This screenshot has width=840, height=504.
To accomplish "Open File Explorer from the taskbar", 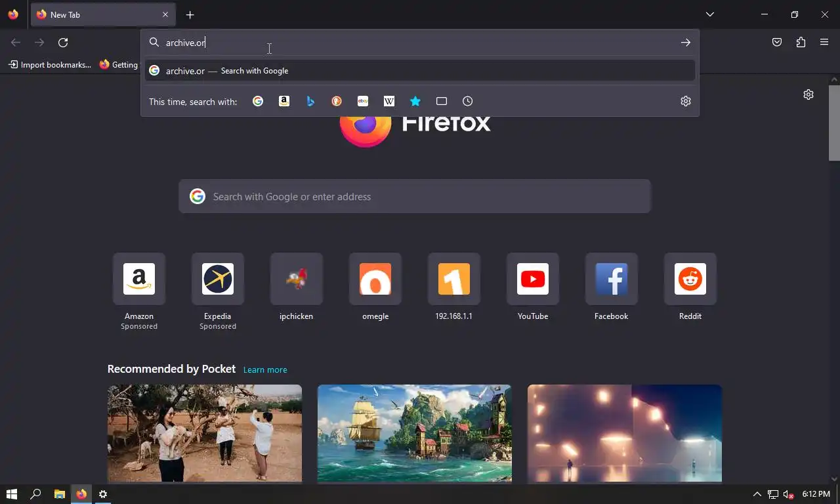I will point(59,494).
